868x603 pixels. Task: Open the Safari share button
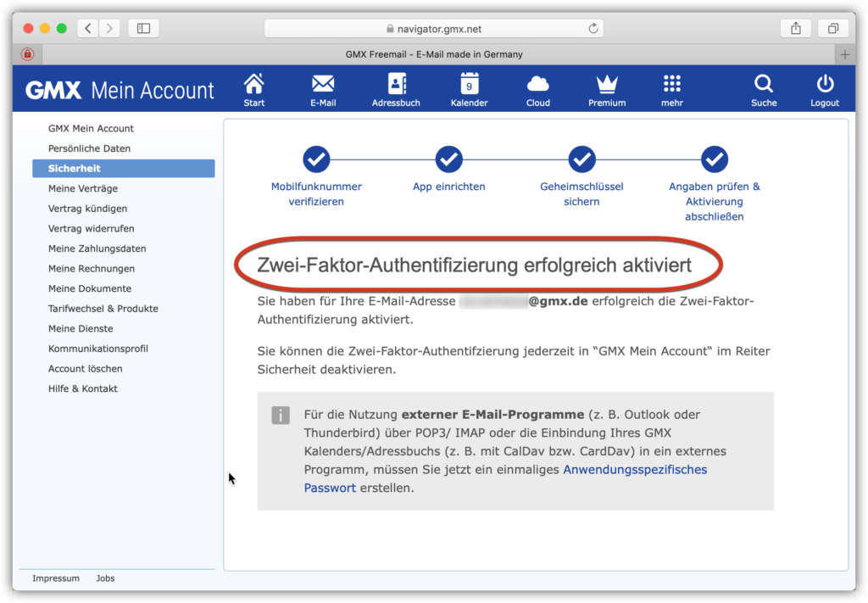point(795,28)
